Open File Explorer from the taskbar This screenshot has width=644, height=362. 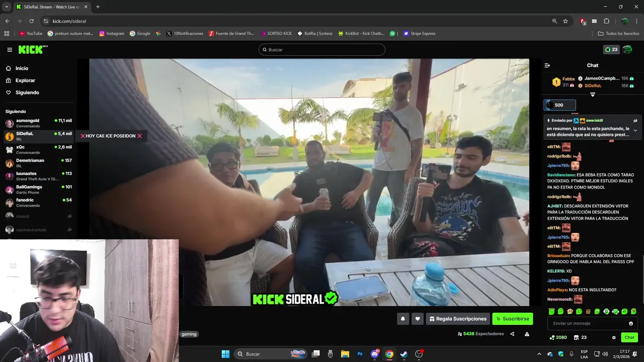tap(345, 354)
